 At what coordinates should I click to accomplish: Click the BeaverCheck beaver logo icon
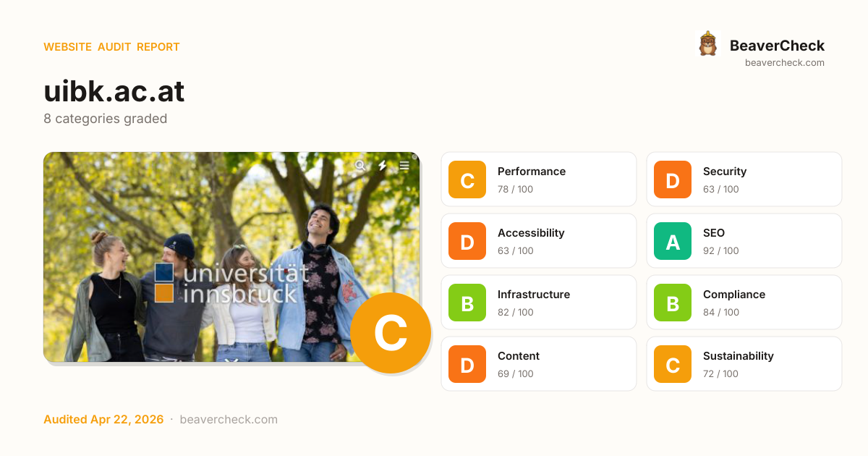707,44
